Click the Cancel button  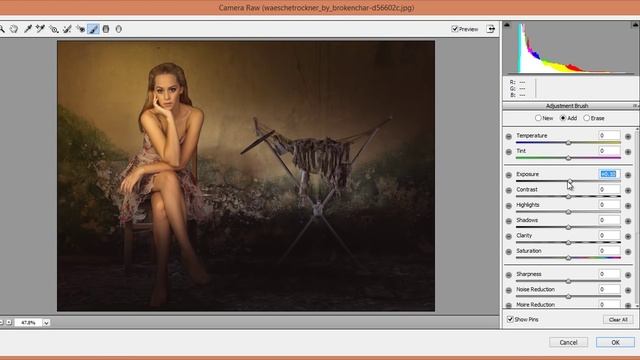568,342
